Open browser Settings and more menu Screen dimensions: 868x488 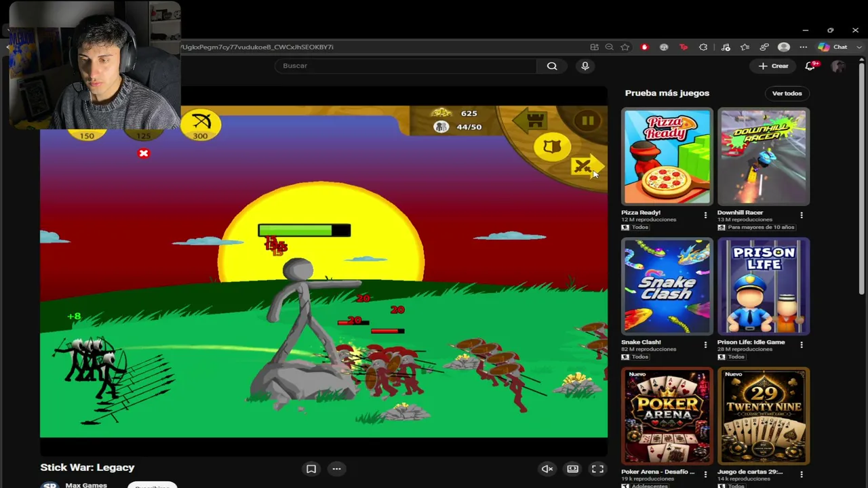click(804, 47)
